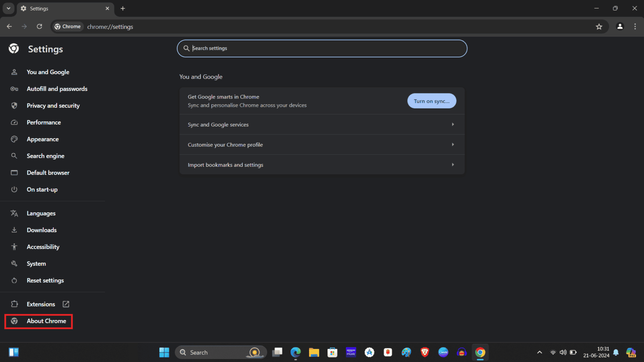Click the back navigation arrow
The image size is (644, 362).
pyautogui.click(x=9, y=27)
